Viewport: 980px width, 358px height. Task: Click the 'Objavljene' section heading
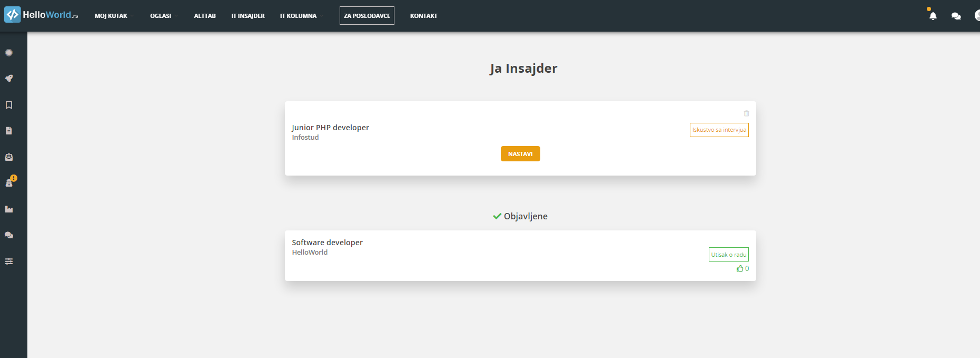tap(520, 216)
